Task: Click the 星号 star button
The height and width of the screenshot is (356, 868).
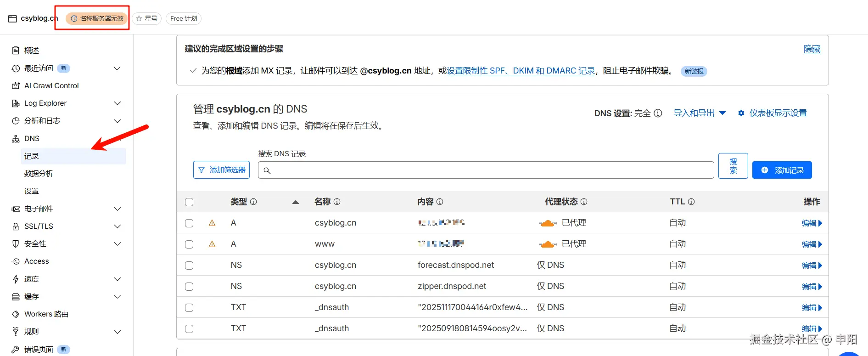Action: pyautogui.click(x=147, y=18)
